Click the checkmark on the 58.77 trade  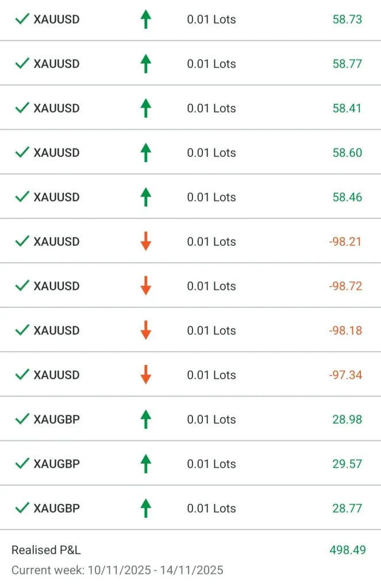point(22,64)
